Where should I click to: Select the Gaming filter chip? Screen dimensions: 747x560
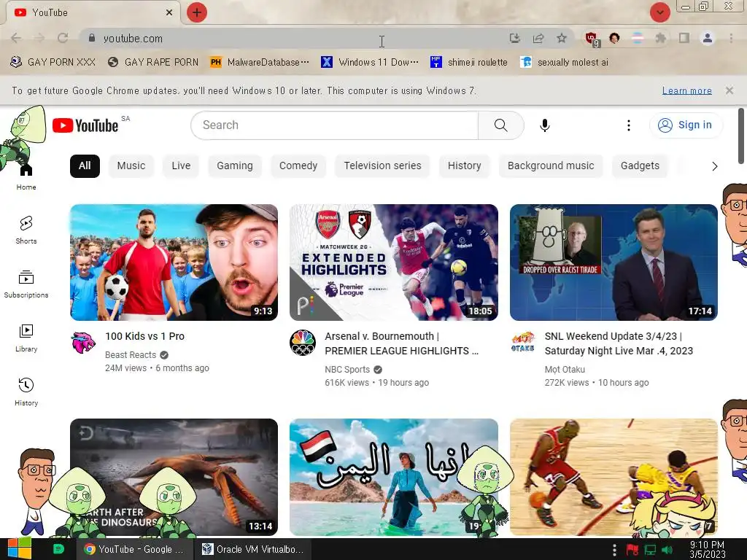pyautogui.click(x=235, y=166)
